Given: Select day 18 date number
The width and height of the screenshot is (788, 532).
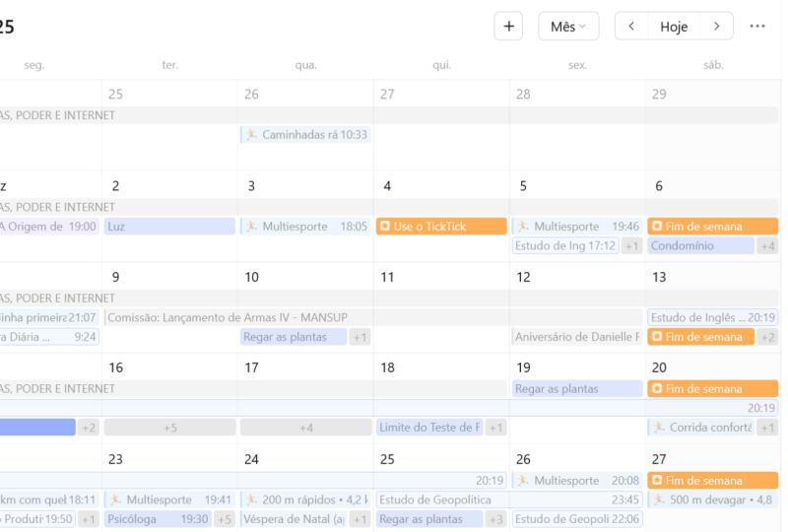Looking at the screenshot, I should tap(387, 367).
